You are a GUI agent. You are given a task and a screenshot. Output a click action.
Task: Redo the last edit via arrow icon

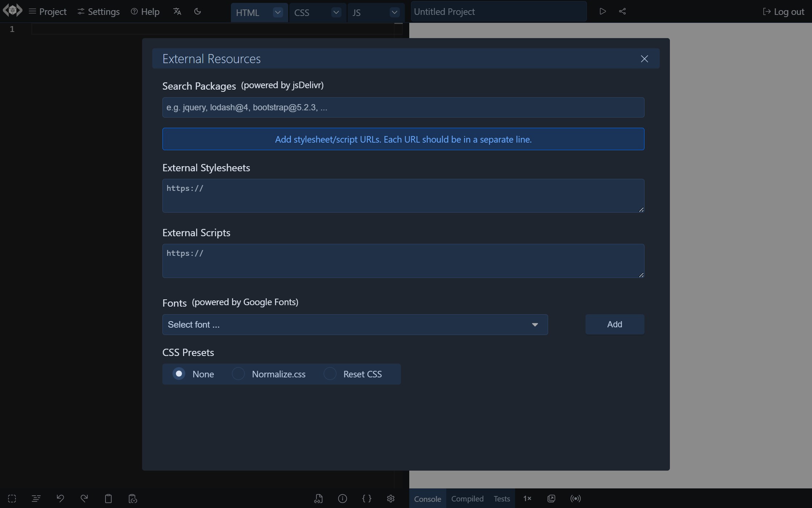pyautogui.click(x=84, y=499)
